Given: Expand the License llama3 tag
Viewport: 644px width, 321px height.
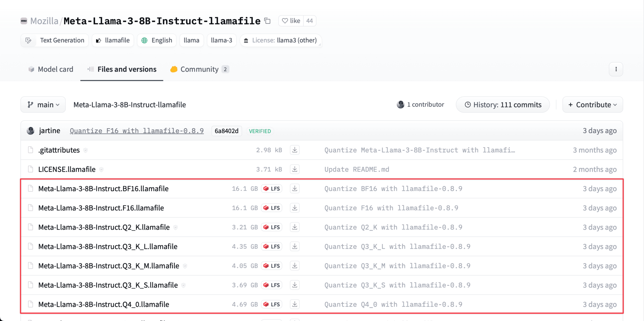Looking at the screenshot, I should click(x=280, y=41).
